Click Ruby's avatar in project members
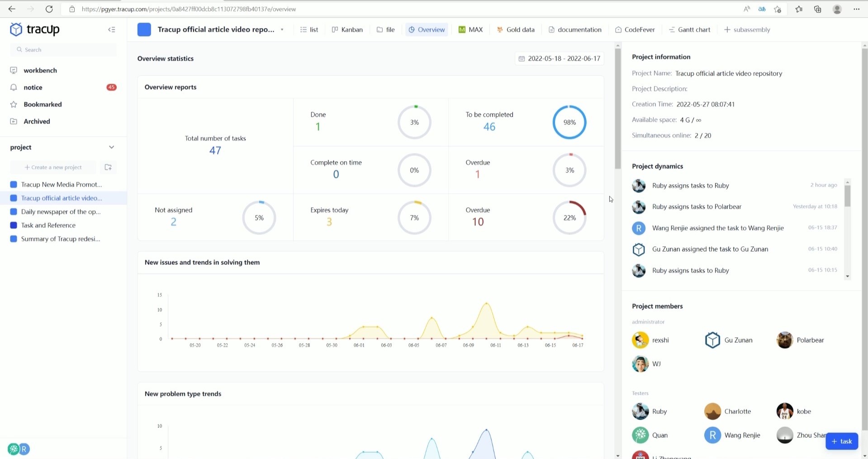This screenshot has height=459, width=868. tap(640, 411)
